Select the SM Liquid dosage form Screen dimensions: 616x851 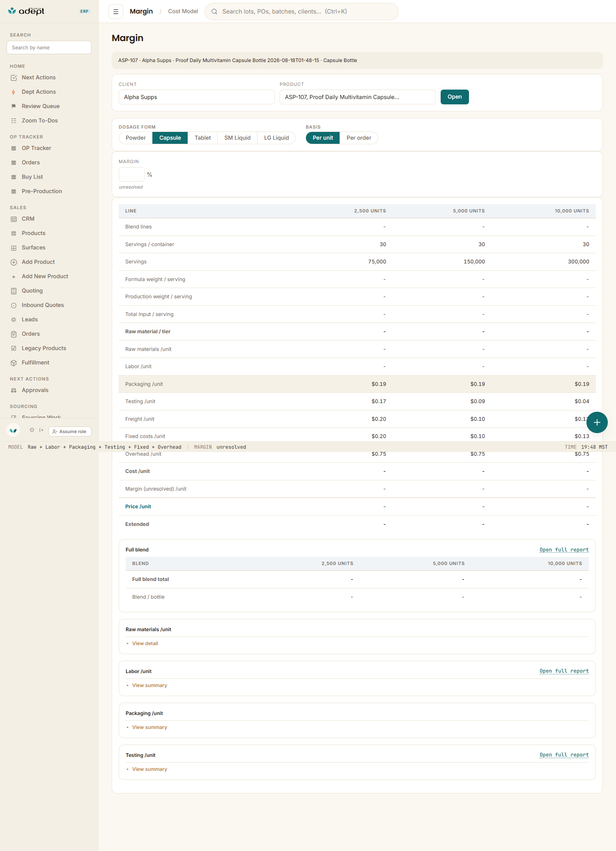point(237,138)
